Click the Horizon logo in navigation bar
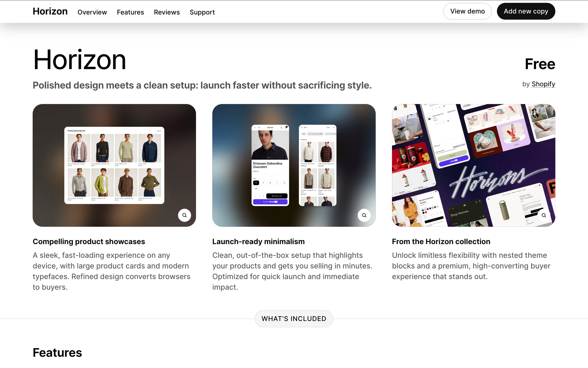The width and height of the screenshot is (588, 368). tap(50, 11)
